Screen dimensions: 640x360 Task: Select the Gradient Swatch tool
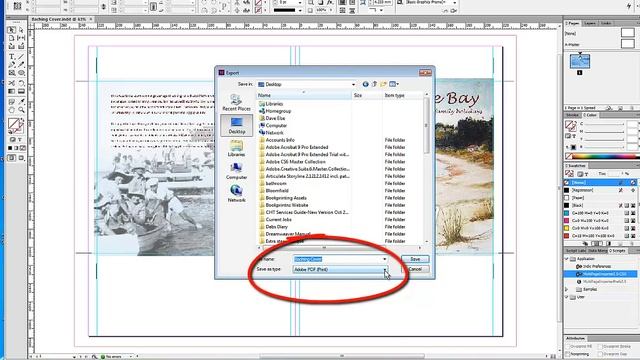point(11,91)
